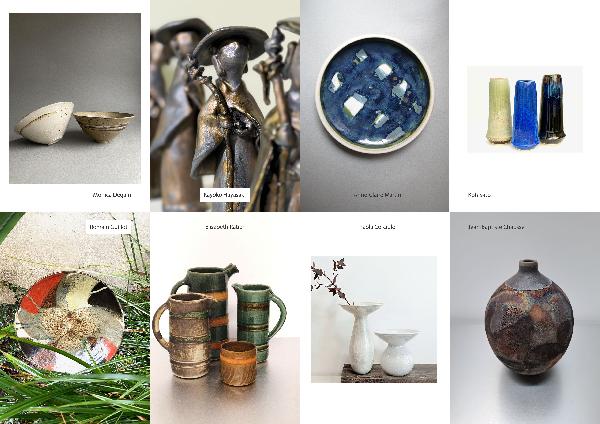This screenshot has width=600, height=424.
Task: Open the colorful plate in grass photo
Action: coord(75,318)
